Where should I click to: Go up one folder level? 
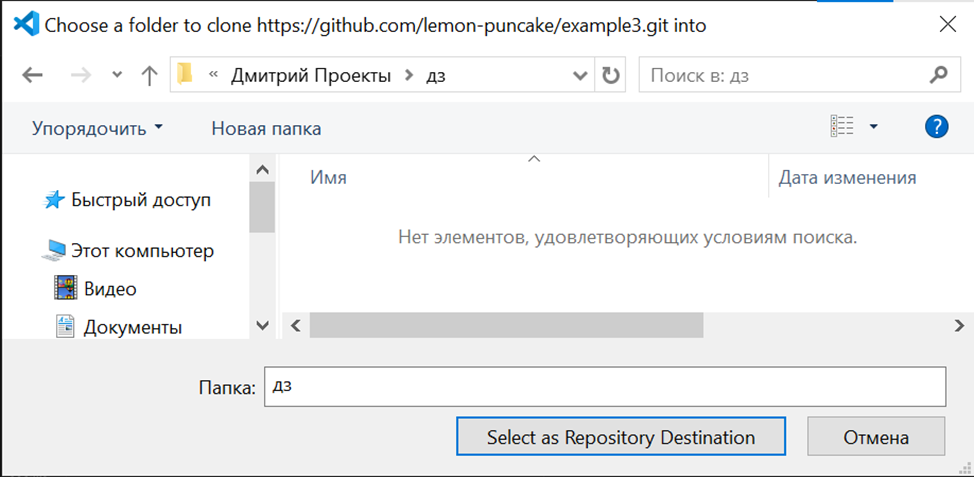point(149,76)
